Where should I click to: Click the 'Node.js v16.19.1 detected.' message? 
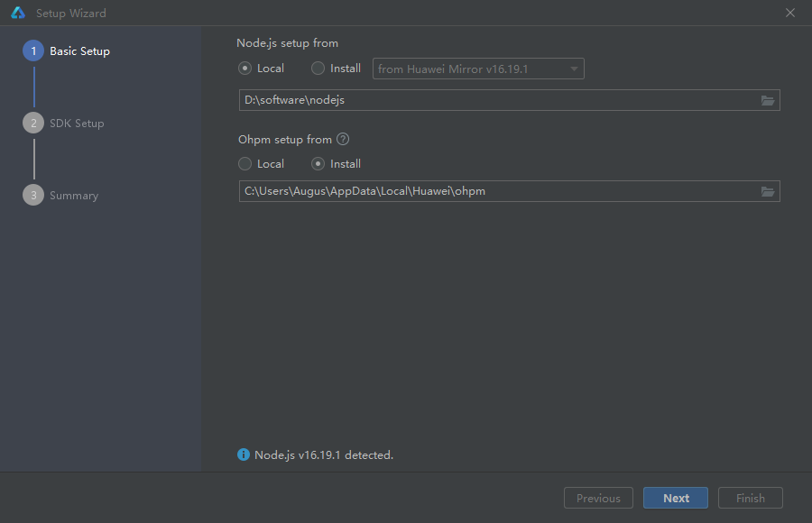(x=324, y=455)
